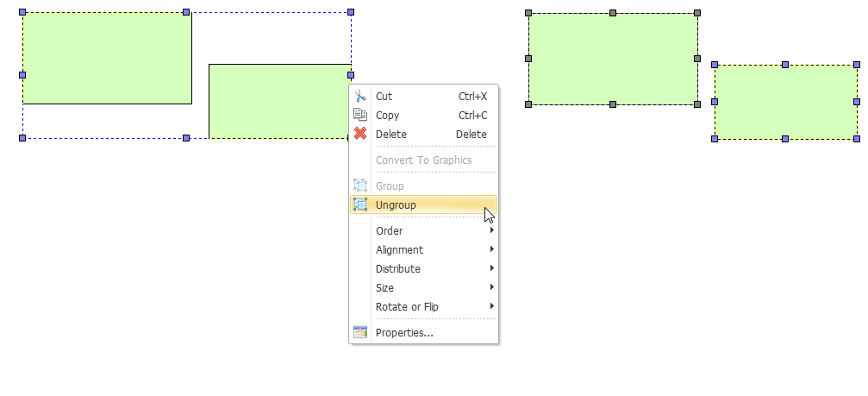The height and width of the screenshot is (396, 868).
Task: Expand the Order submenu arrow
Action: pyautogui.click(x=491, y=229)
